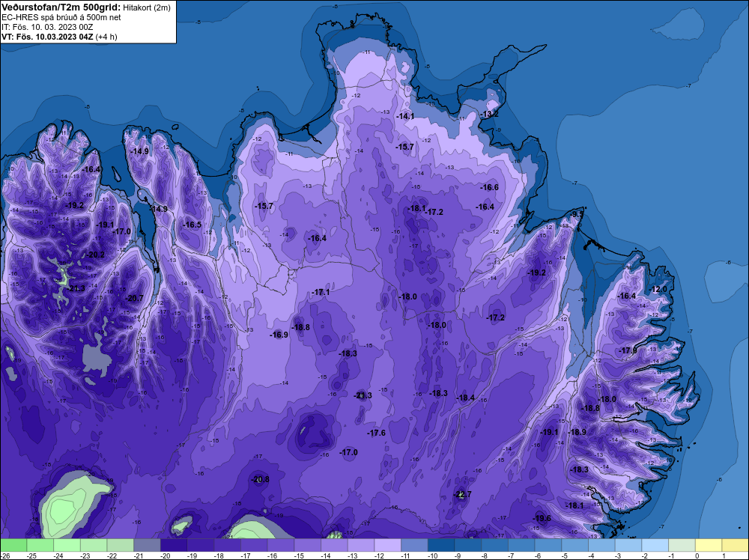Click the -22.7 temperature value on the map
Viewport: 749px width, 560px height.
(462, 494)
